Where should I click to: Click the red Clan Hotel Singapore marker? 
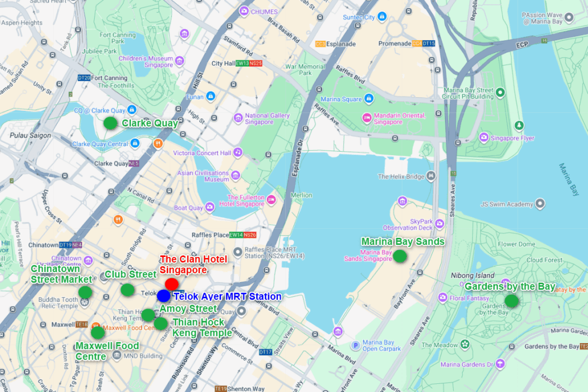point(171,284)
